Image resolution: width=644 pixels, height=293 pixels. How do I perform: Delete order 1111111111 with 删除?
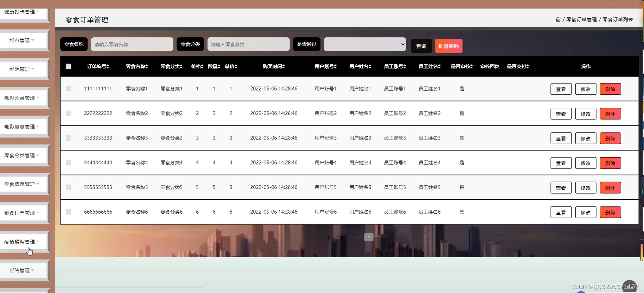click(x=610, y=89)
